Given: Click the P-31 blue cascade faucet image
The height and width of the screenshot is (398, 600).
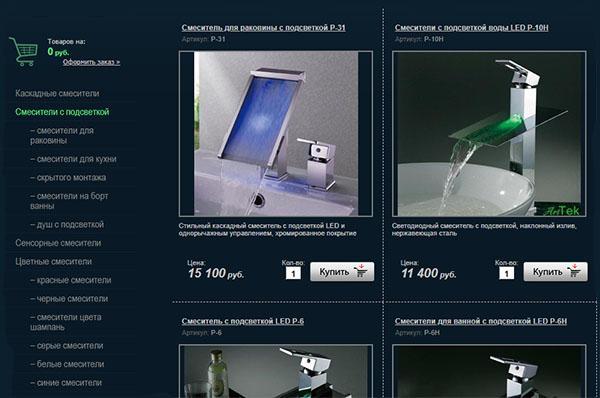Looking at the screenshot, I should click(x=276, y=134).
